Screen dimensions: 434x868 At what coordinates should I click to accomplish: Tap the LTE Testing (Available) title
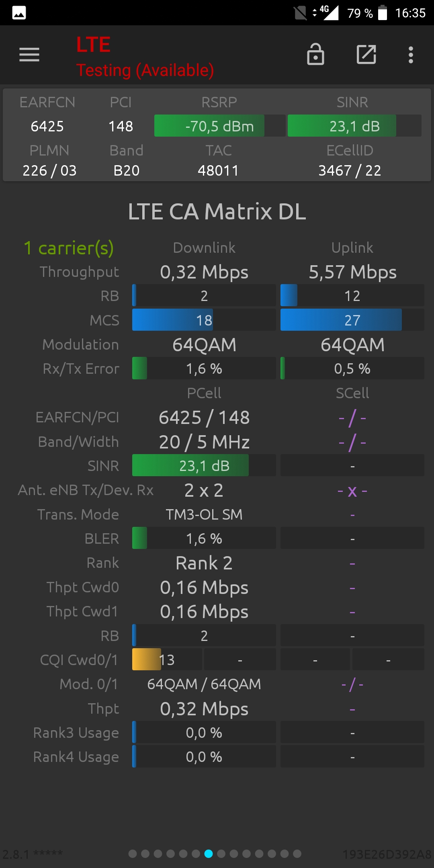145,57
